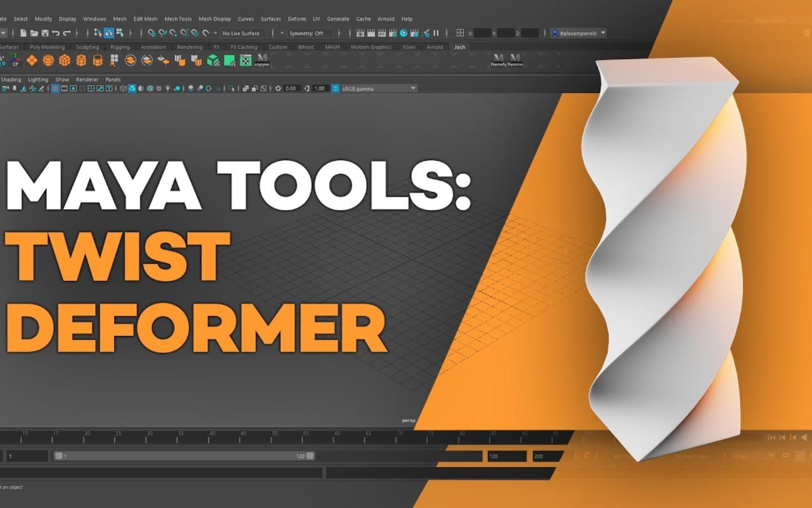Toggle Snap to curves magnet icon

163,33
